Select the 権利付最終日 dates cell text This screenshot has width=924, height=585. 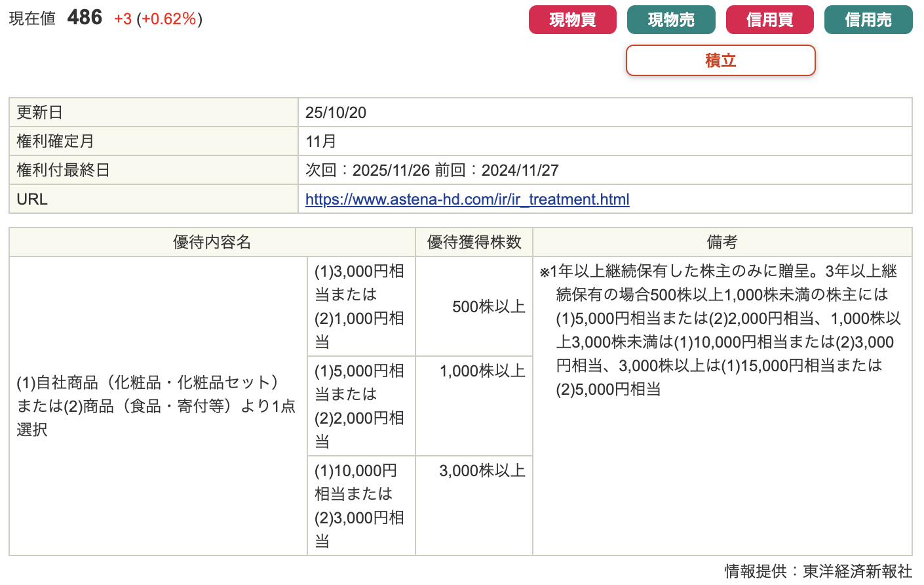432,171
